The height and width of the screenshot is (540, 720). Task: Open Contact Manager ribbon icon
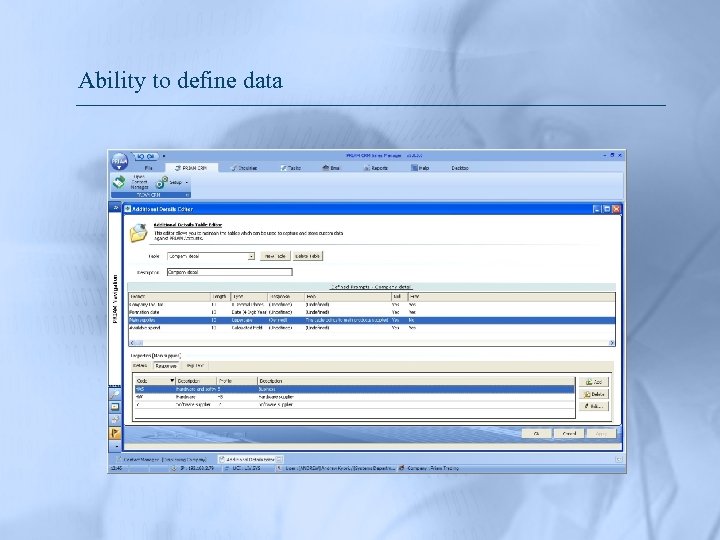pyautogui.click(x=120, y=182)
